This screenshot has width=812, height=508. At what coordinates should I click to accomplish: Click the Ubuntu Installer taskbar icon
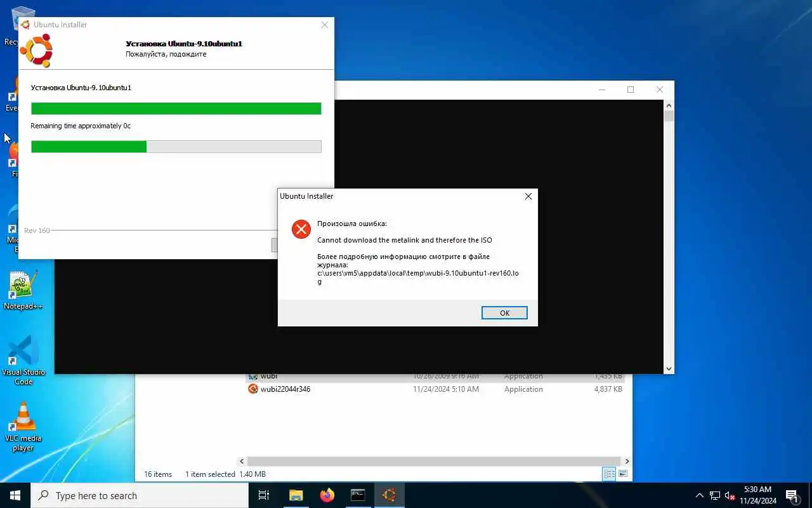coord(389,495)
